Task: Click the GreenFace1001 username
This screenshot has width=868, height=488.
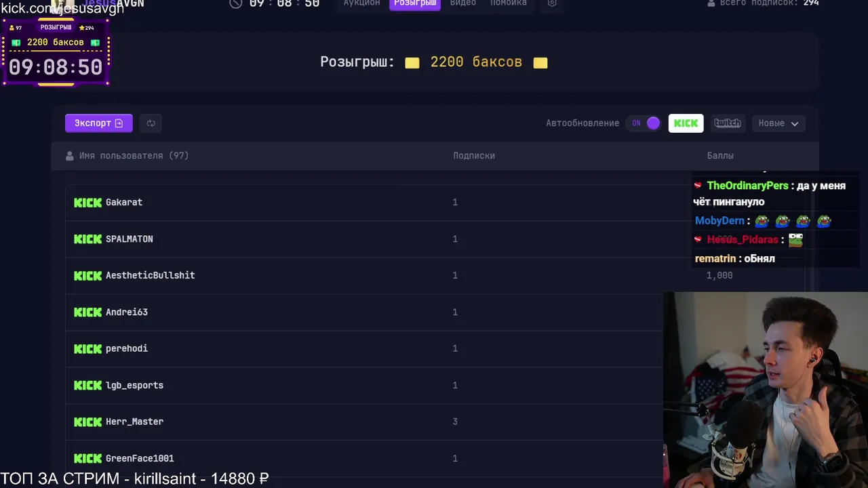Action: point(140,459)
